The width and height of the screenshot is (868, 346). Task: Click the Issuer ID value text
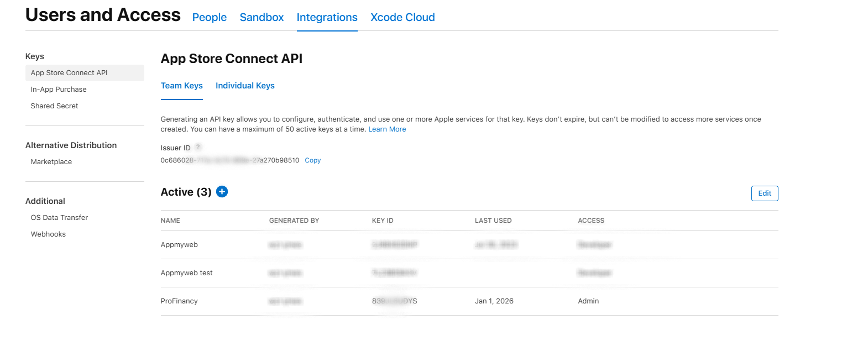(230, 160)
